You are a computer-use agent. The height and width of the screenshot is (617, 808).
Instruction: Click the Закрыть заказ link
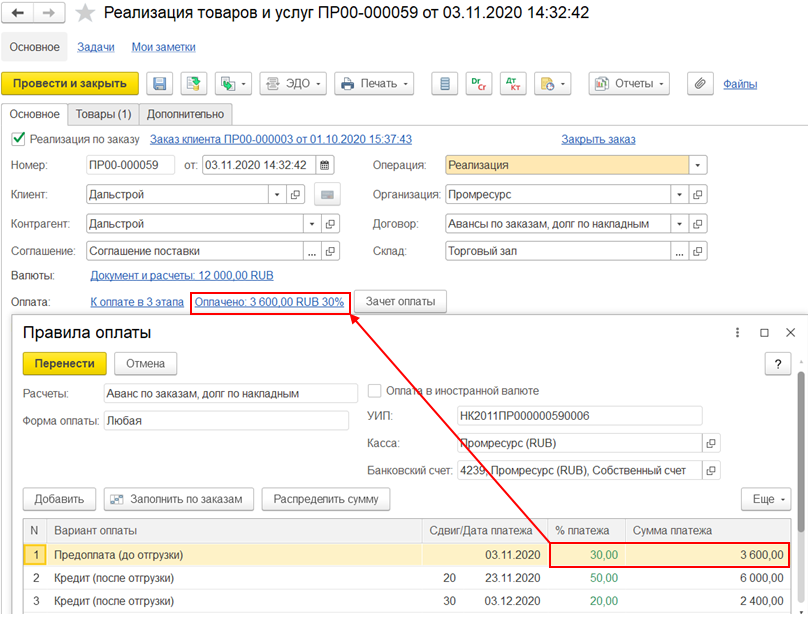[x=598, y=139]
